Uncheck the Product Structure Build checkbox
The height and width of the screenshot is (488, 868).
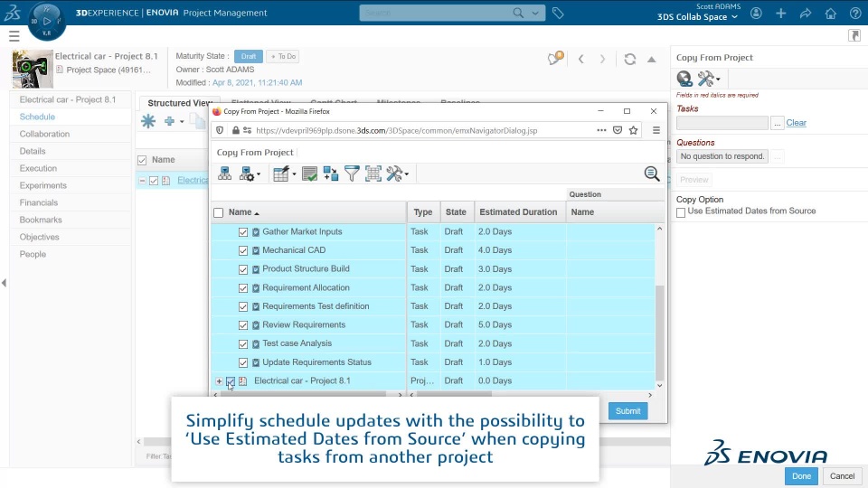[243, 269]
